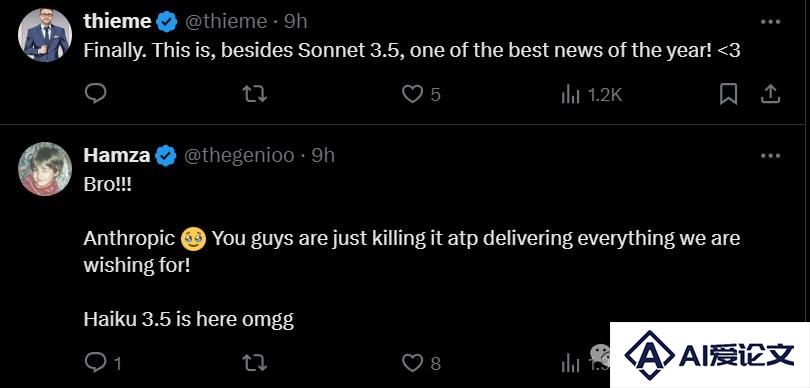The width and height of the screenshot is (810, 388).
Task: Open Hamza's profile picture
Action: tap(45, 169)
